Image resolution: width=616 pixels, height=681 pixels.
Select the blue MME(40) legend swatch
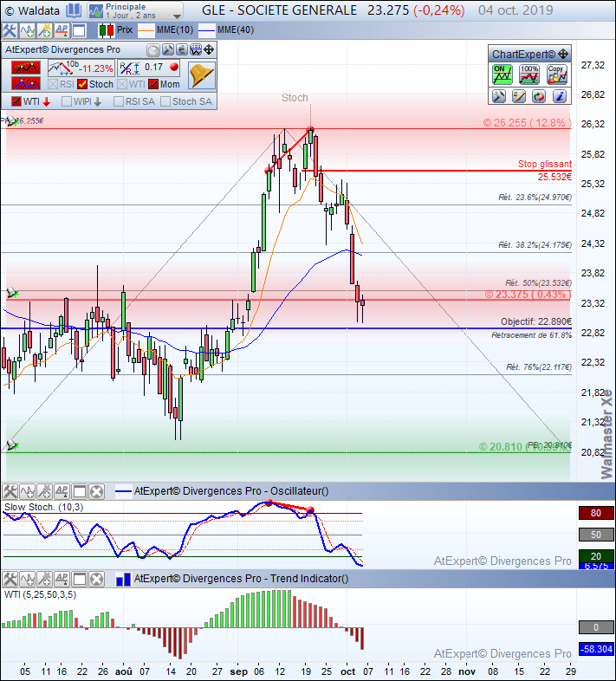click(x=206, y=30)
